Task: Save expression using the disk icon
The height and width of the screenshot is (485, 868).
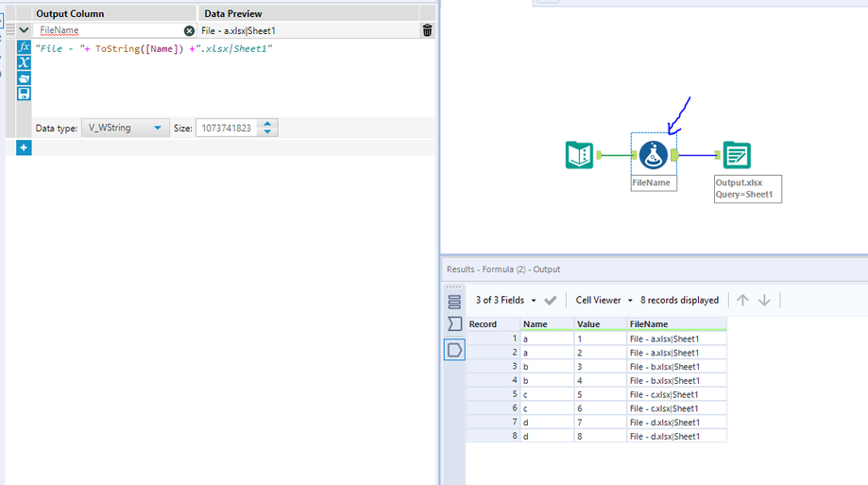Action: tap(24, 94)
